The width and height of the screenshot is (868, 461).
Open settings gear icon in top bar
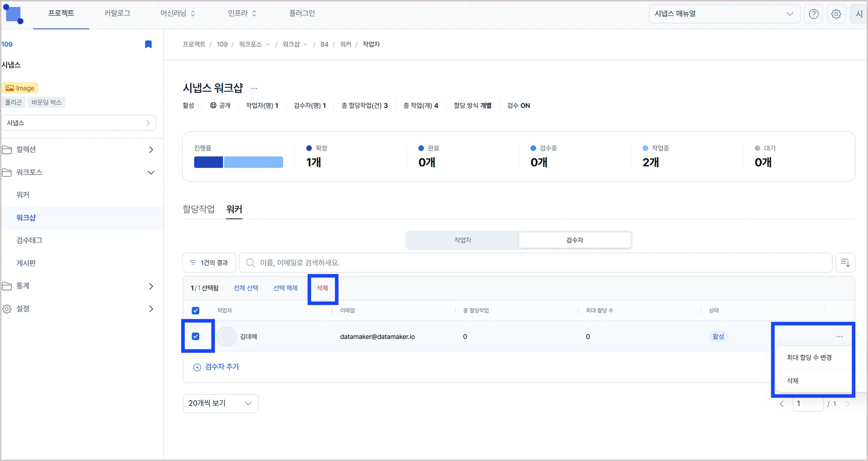(836, 14)
